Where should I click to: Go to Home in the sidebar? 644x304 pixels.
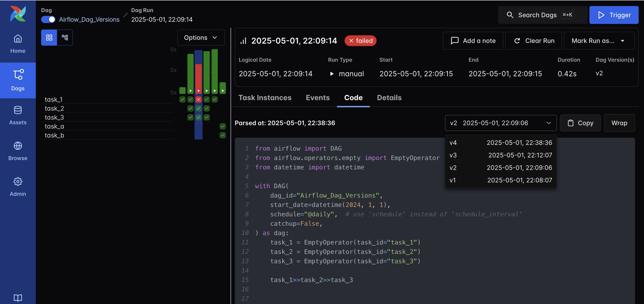[x=18, y=44]
